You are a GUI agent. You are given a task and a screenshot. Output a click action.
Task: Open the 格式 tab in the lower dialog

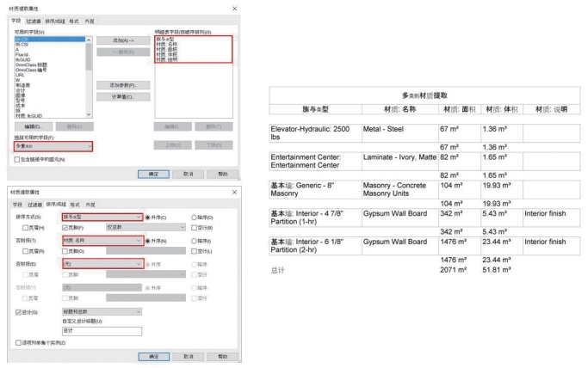tap(75, 205)
